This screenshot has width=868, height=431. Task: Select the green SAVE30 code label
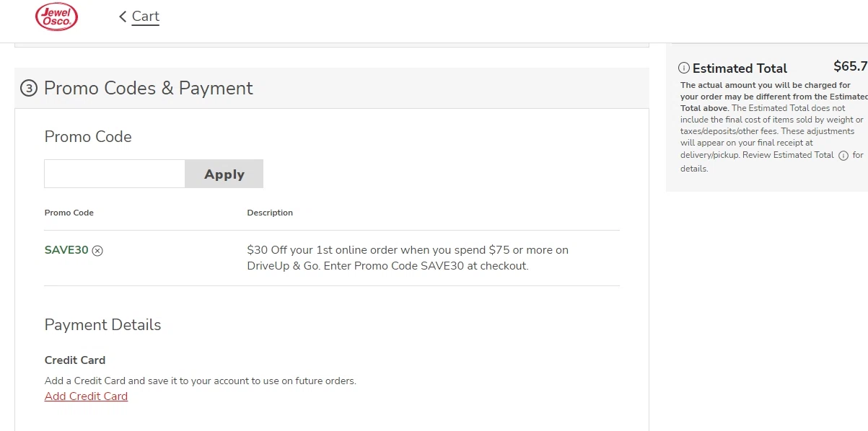pyautogui.click(x=66, y=250)
